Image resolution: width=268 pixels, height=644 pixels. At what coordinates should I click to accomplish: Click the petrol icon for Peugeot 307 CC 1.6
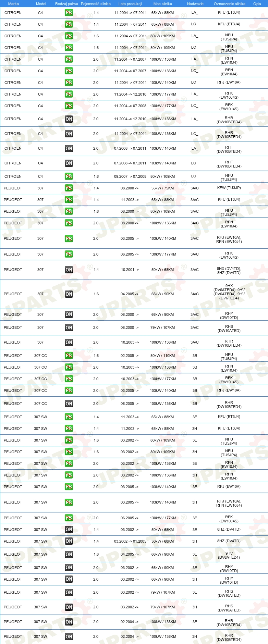click(69, 356)
